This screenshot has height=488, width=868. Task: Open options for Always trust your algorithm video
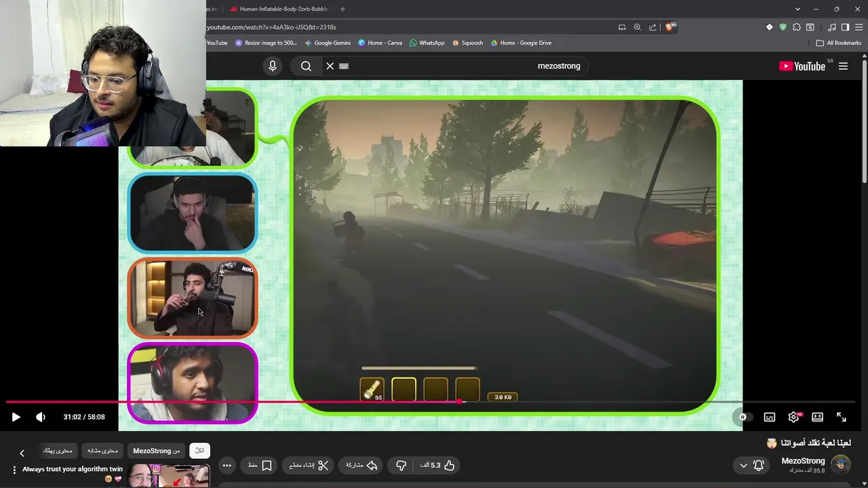click(x=14, y=470)
